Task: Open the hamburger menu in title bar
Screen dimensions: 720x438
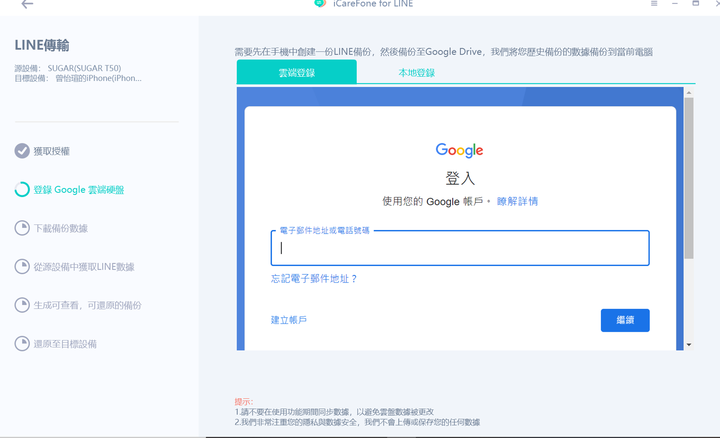Action: coord(654,3)
